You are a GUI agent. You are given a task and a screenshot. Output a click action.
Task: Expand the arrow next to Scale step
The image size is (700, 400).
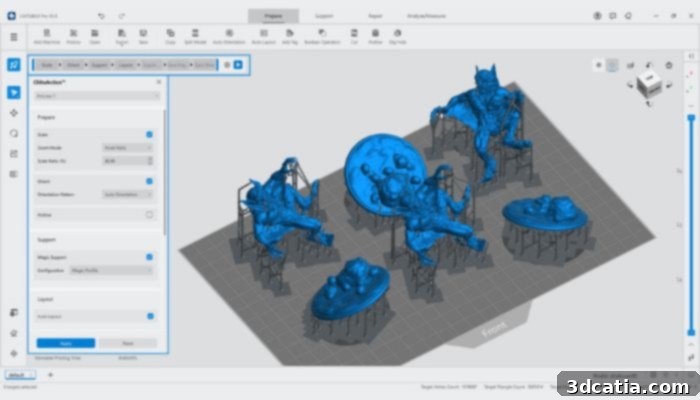(x=60, y=65)
